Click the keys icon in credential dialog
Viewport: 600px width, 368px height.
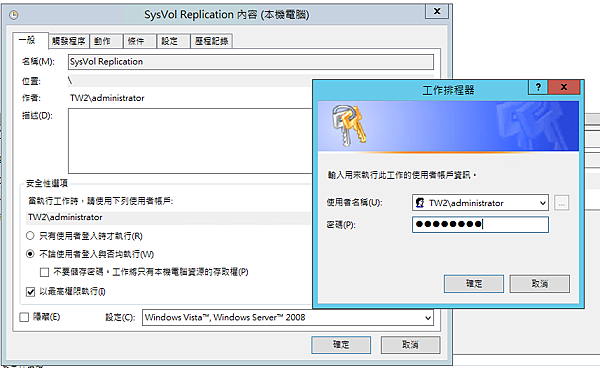[x=348, y=126]
